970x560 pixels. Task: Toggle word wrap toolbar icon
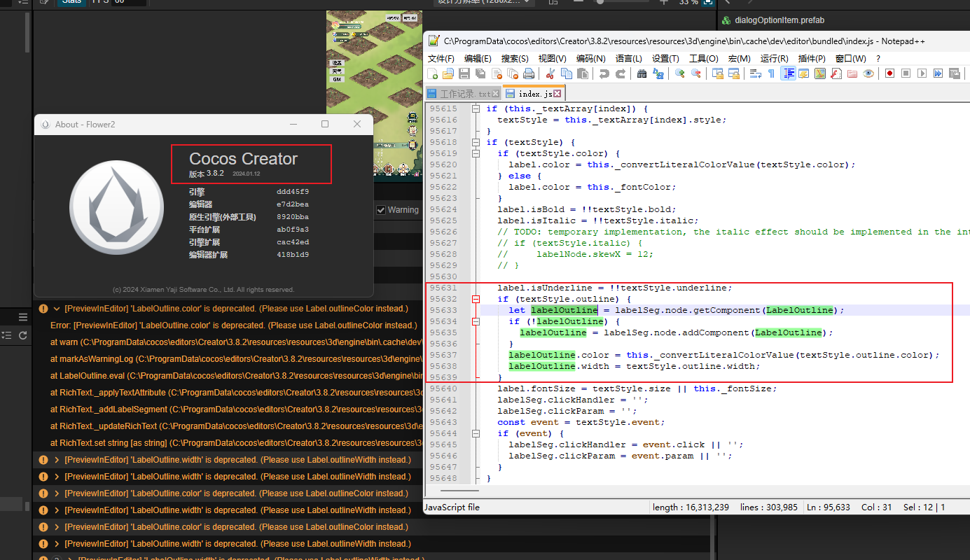point(756,73)
